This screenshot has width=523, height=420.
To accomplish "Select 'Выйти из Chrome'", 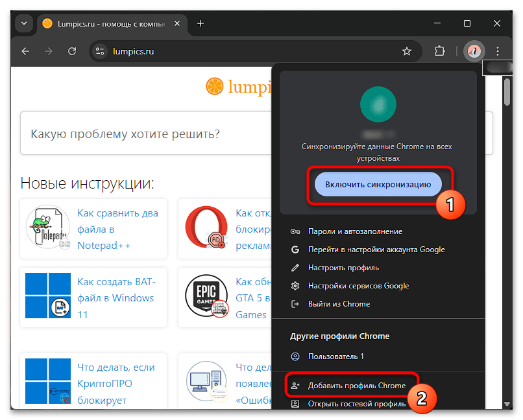I will pyautogui.click(x=378, y=304).
